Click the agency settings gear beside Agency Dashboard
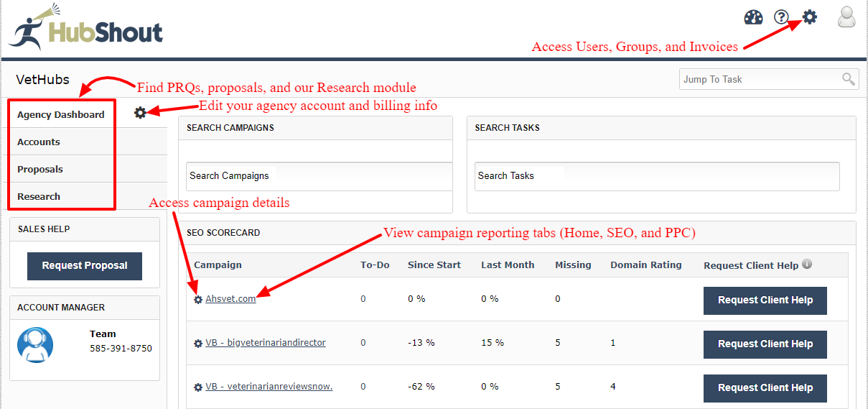 pos(140,112)
